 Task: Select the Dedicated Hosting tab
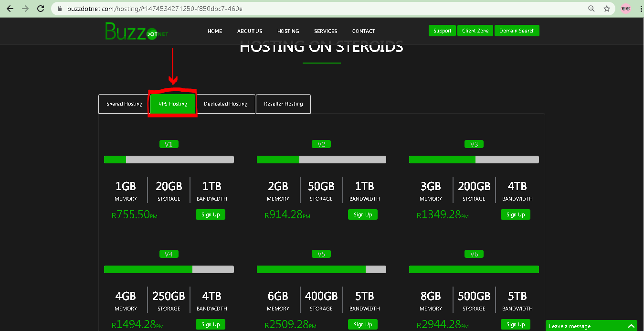click(225, 104)
